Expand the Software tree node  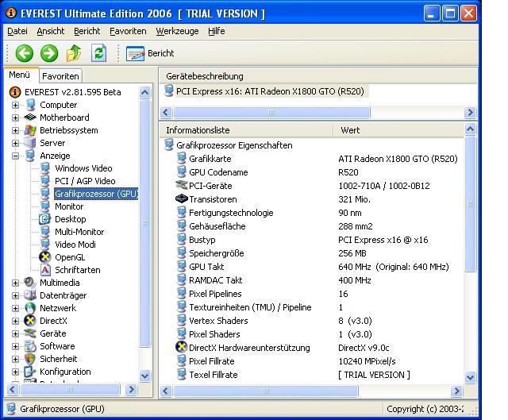tap(15, 346)
